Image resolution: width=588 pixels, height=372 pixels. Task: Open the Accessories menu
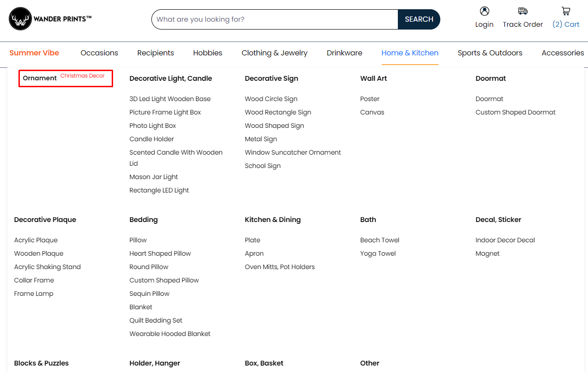click(563, 53)
